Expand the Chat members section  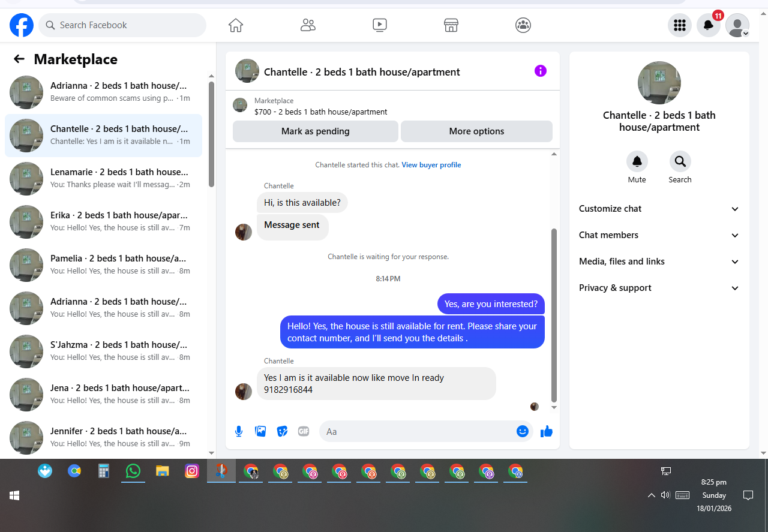click(659, 235)
